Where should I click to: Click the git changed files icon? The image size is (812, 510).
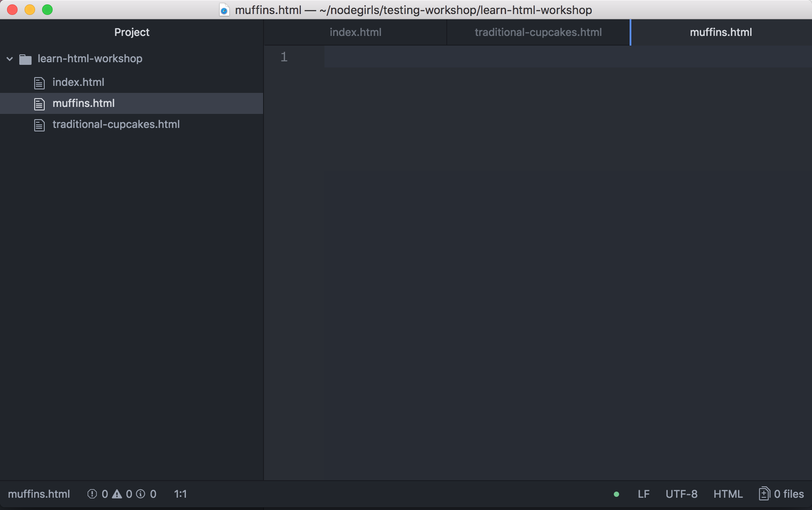764,494
